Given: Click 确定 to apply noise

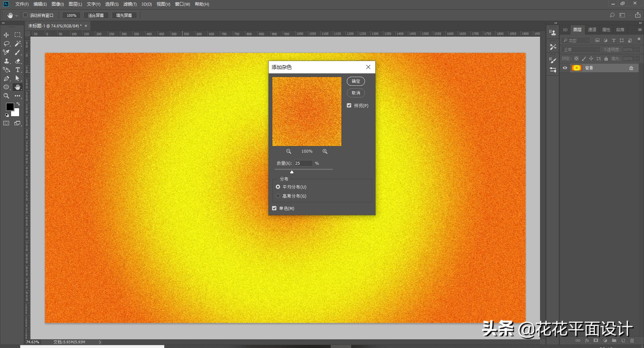Looking at the screenshot, I should 356,81.
